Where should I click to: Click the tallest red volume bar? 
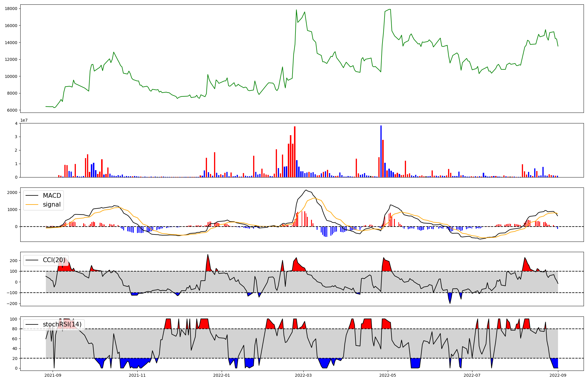295,152
